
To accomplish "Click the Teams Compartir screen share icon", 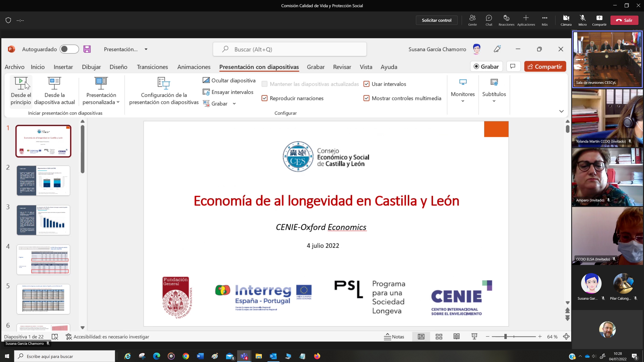I will pyautogui.click(x=599, y=20).
